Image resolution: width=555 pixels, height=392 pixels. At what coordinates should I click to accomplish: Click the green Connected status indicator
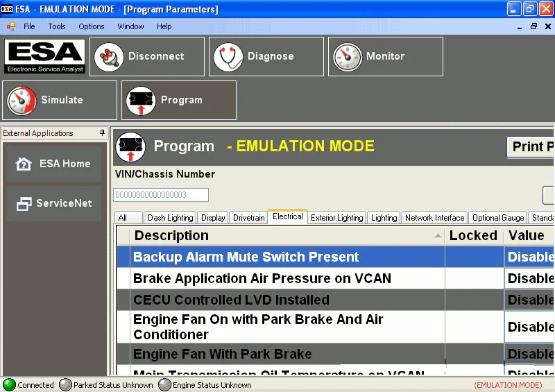[x=9, y=384]
